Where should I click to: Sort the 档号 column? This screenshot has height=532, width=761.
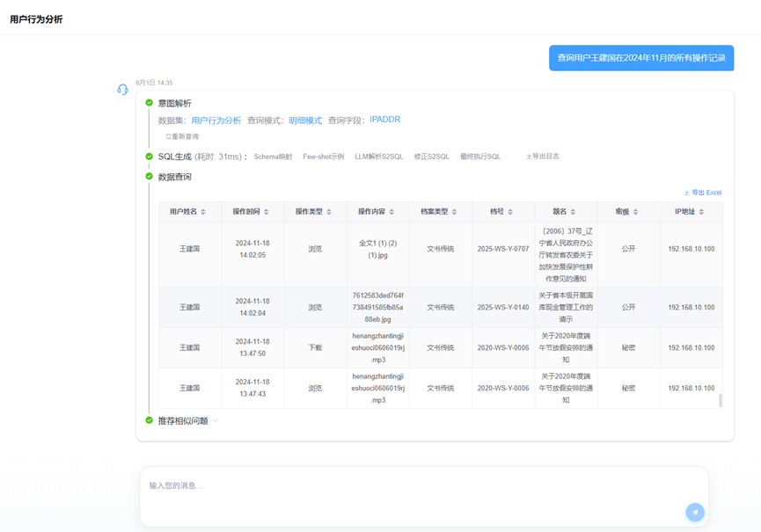pyautogui.click(x=510, y=212)
